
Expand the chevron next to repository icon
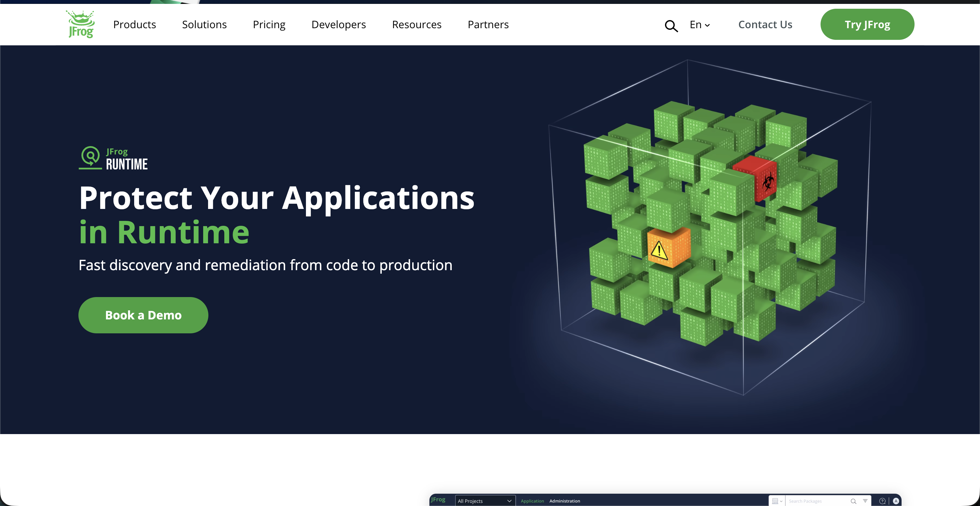point(782,501)
